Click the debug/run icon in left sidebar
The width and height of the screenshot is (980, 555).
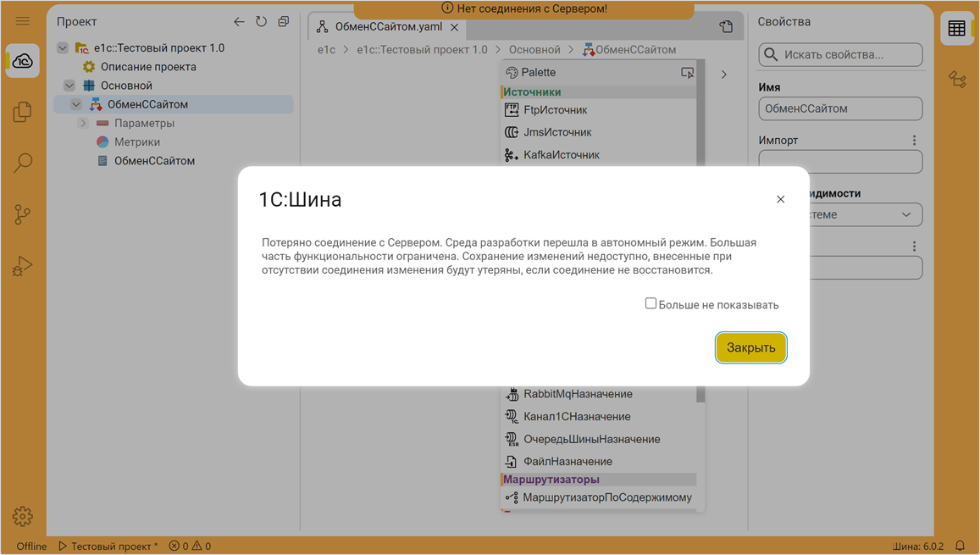(22, 265)
